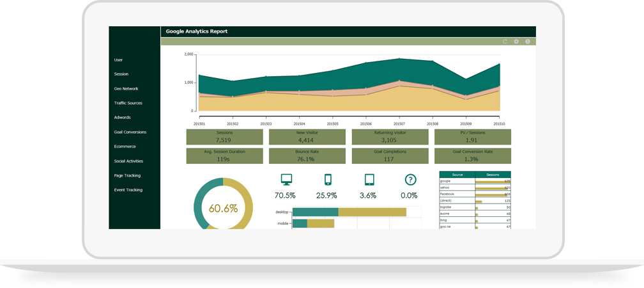The image size is (644, 288).
Task: Click the Avg. Session Duration card
Action: 224,156
